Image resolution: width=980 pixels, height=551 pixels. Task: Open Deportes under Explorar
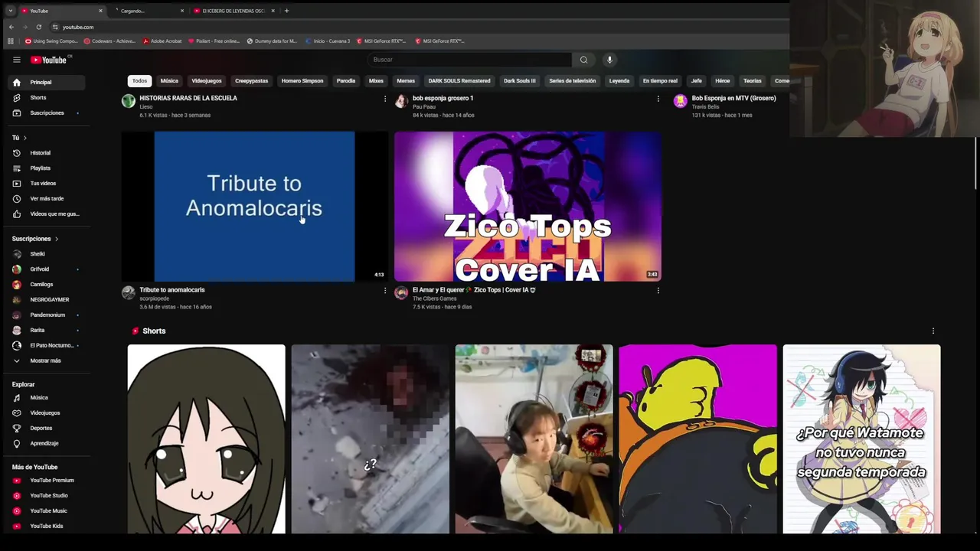click(47, 429)
